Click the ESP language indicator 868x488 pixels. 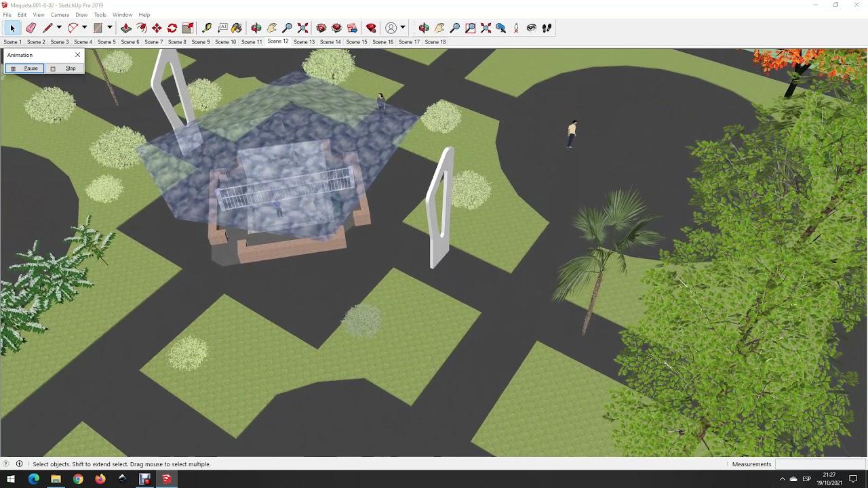pyautogui.click(x=807, y=479)
